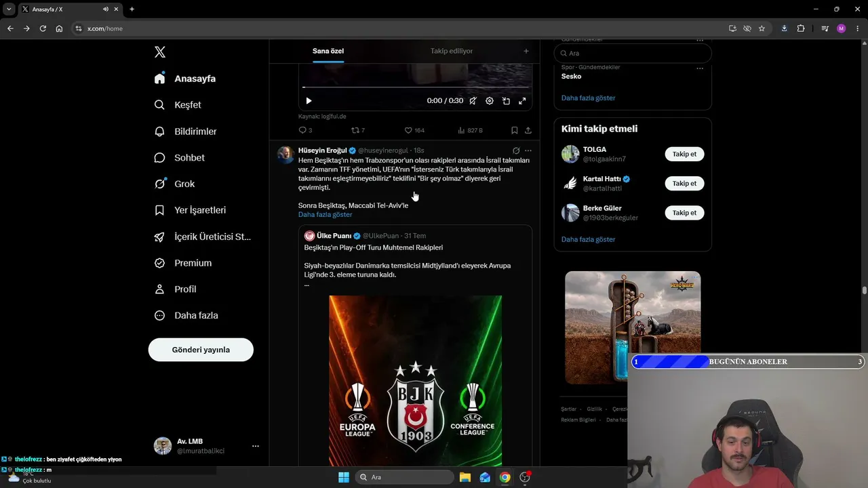Viewport: 868px width, 488px height.
Task: Seek on the video progress bar
Action: tap(415, 87)
